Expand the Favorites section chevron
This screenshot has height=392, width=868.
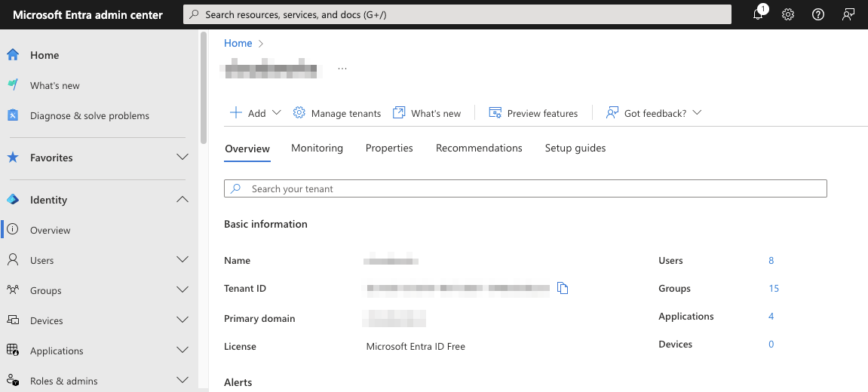pyautogui.click(x=182, y=158)
